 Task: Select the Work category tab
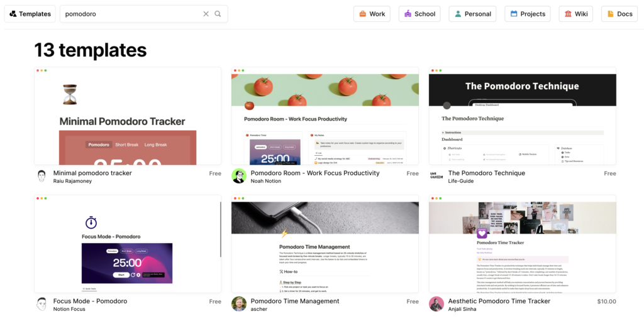372,14
